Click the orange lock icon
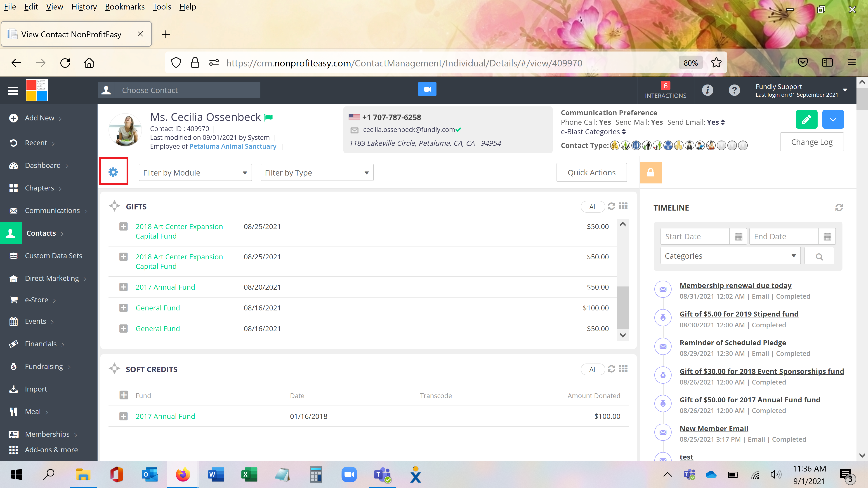Screen dimensions: 868x488 point(650,172)
